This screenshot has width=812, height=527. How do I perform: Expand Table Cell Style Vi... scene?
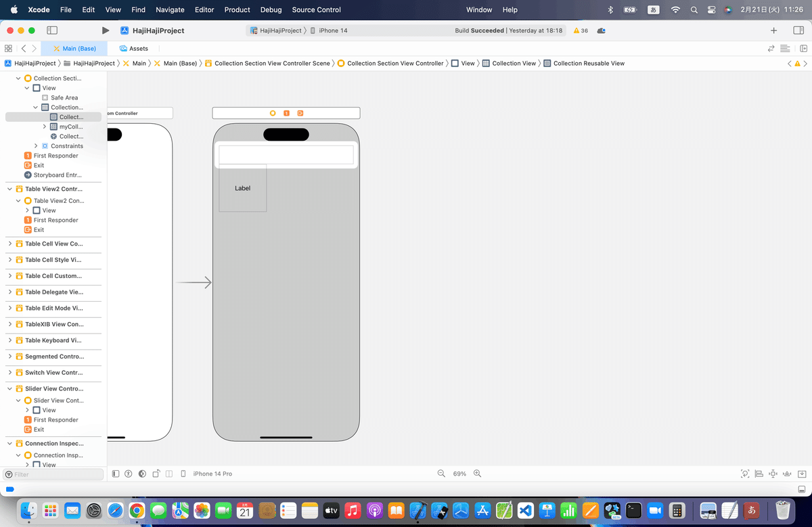[9, 260]
